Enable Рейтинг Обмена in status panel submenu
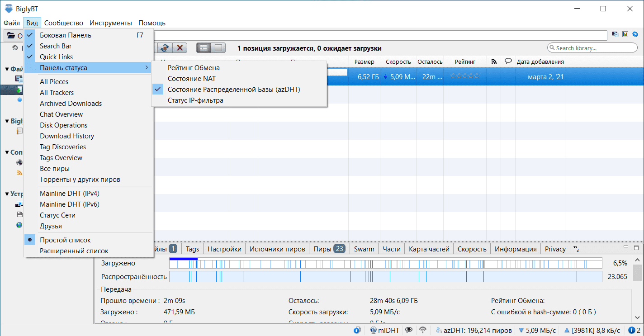Image resolution: width=644 pixels, height=336 pixels. [239, 67]
